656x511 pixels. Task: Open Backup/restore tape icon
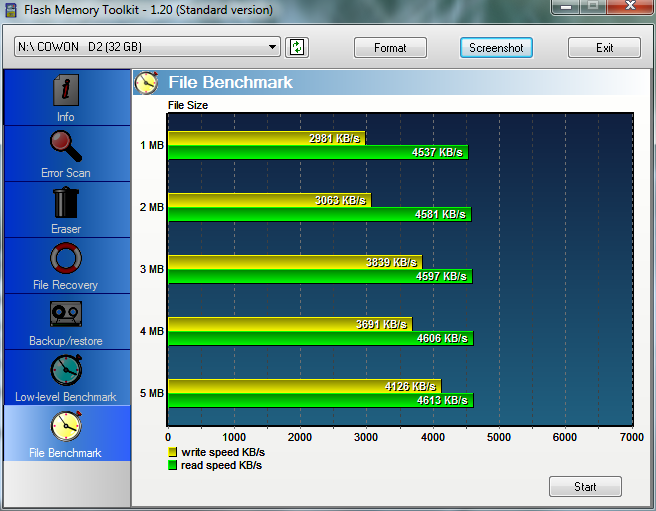pyautogui.click(x=66, y=313)
